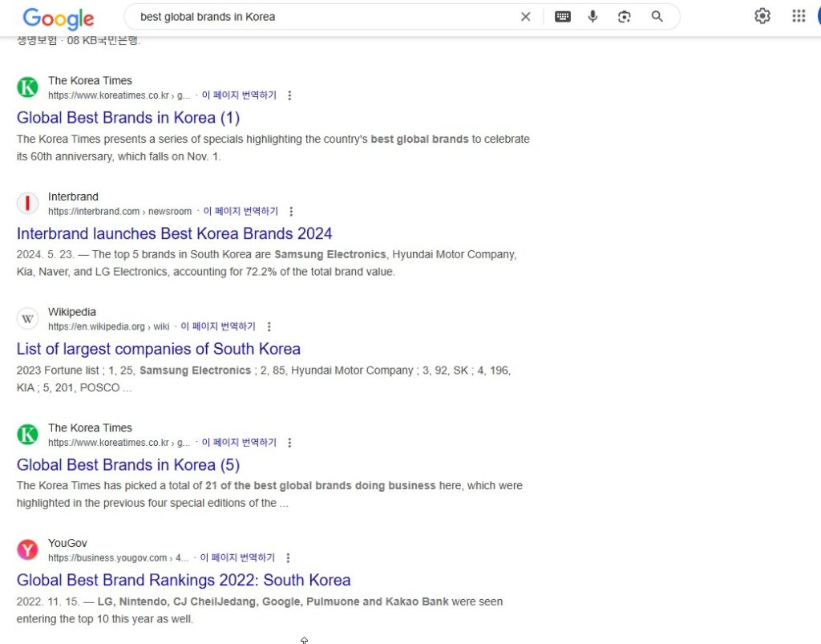Open Google Lens image search icon
This screenshot has width=821, height=644.
click(x=624, y=17)
